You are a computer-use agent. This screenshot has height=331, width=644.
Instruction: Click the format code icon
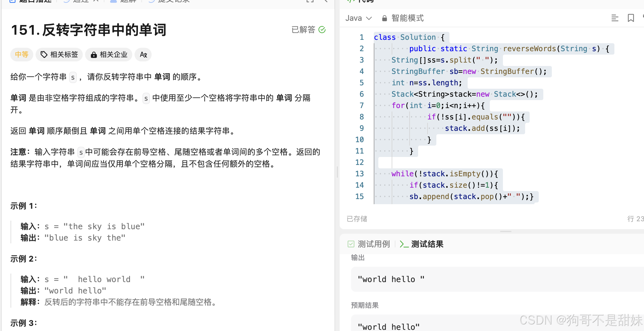[615, 18]
